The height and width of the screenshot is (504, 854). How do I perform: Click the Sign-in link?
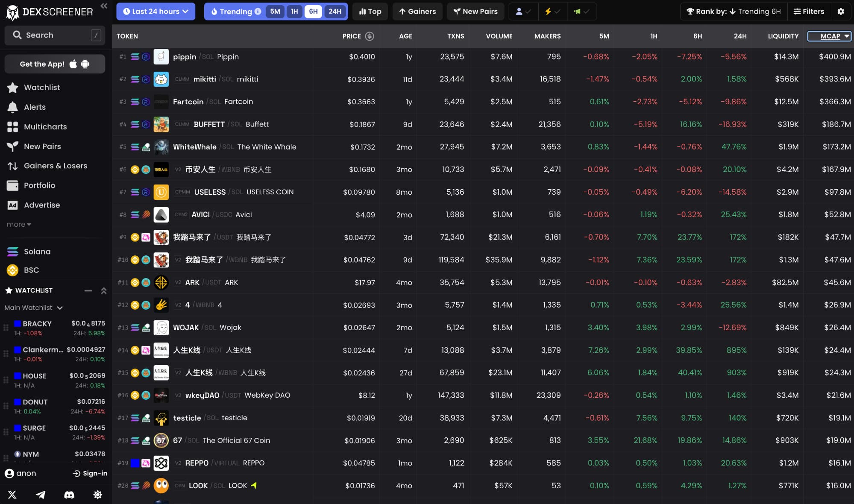pos(90,473)
